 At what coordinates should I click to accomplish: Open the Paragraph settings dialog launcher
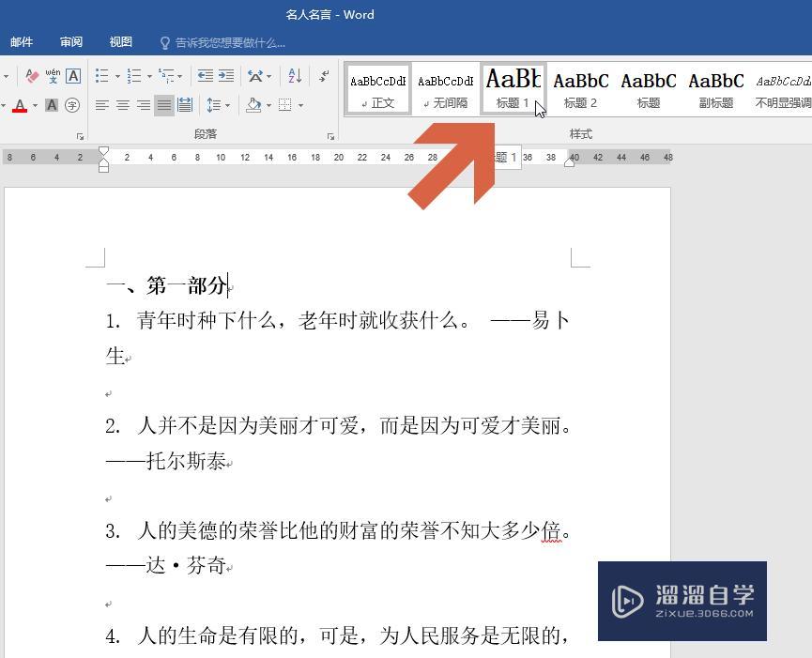[331, 137]
